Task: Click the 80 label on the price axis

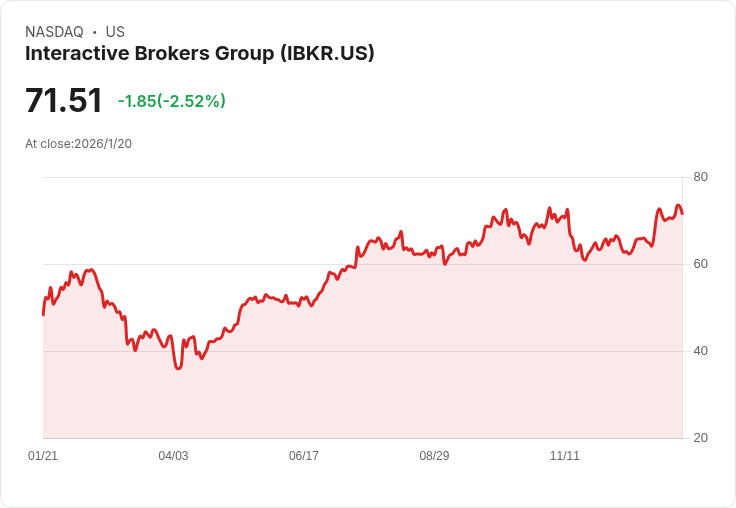Action: click(x=700, y=177)
